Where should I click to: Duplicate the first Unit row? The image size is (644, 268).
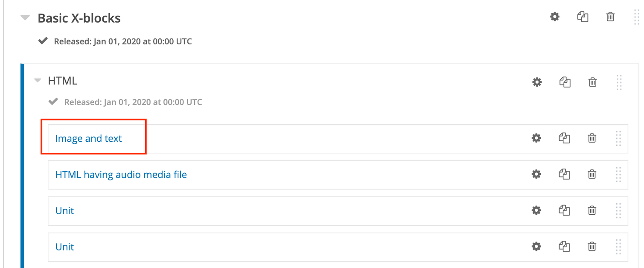(x=564, y=210)
